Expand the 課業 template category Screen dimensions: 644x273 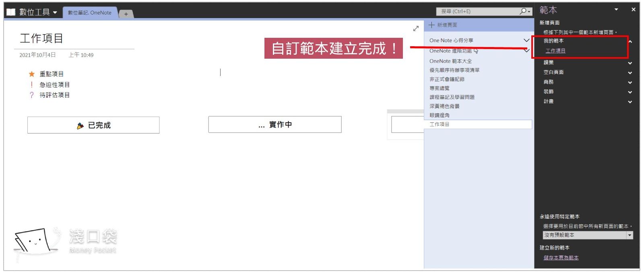click(630, 63)
